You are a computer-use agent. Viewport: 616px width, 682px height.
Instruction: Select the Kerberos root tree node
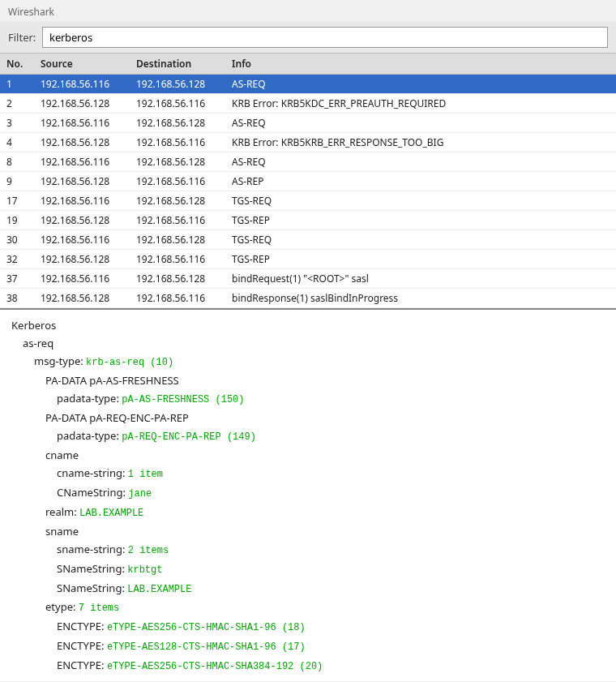click(x=33, y=326)
